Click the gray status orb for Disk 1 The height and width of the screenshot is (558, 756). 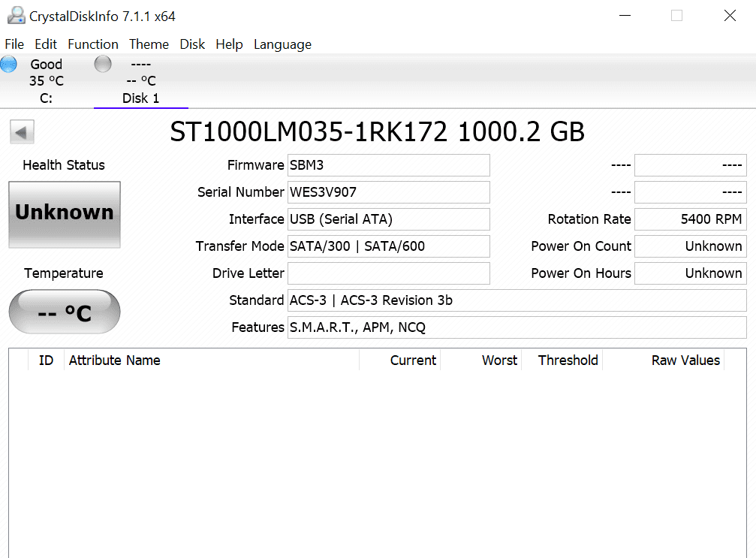click(103, 64)
